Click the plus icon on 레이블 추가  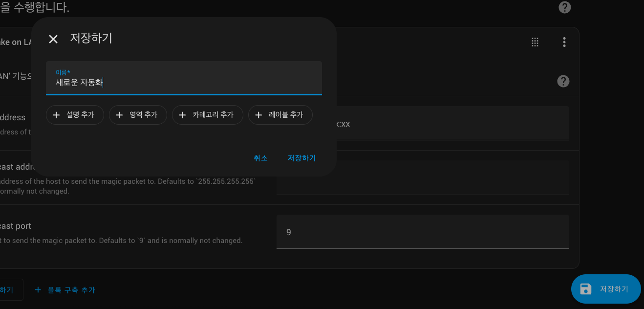[x=259, y=115]
